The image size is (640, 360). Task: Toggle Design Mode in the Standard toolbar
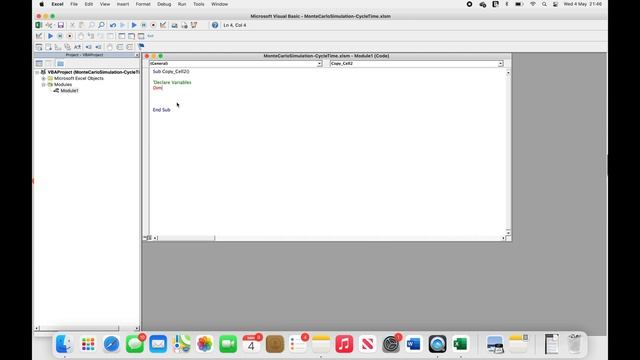[x=163, y=25]
